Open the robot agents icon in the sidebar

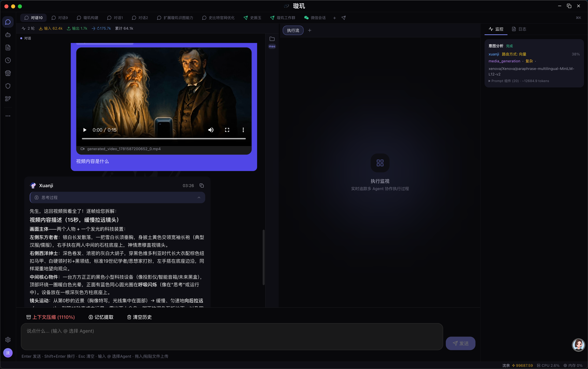8,35
